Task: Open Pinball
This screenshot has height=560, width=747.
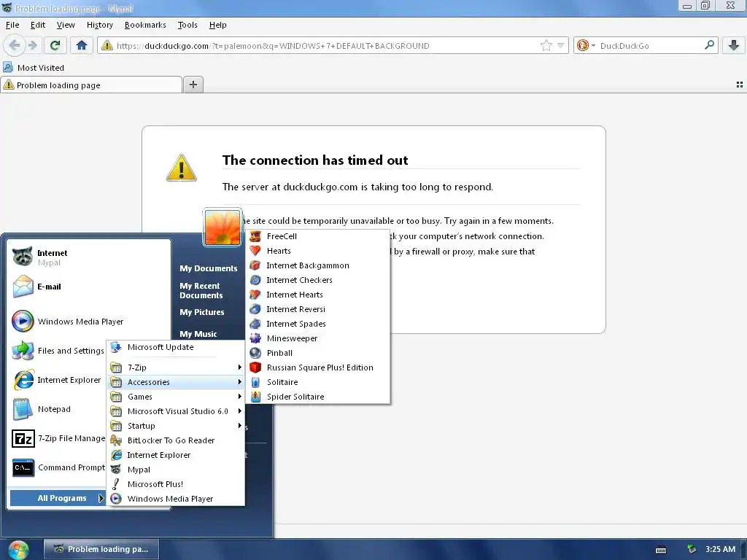Action: point(318,354)
